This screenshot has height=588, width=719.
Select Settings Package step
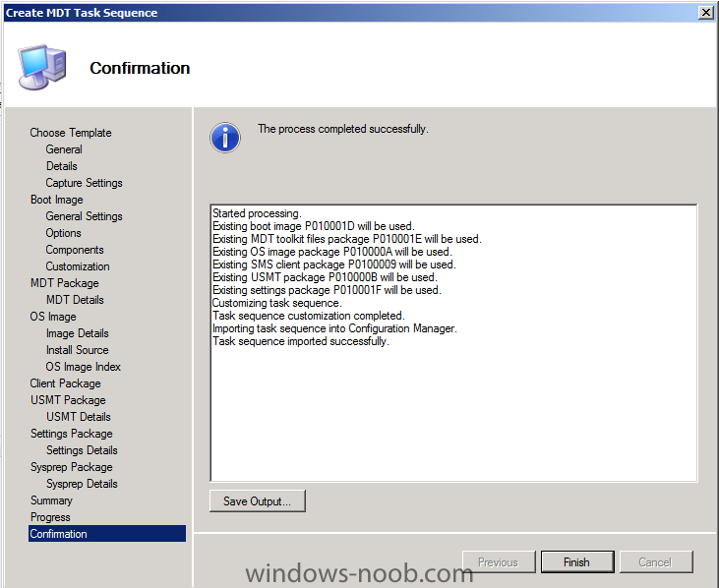(72, 434)
